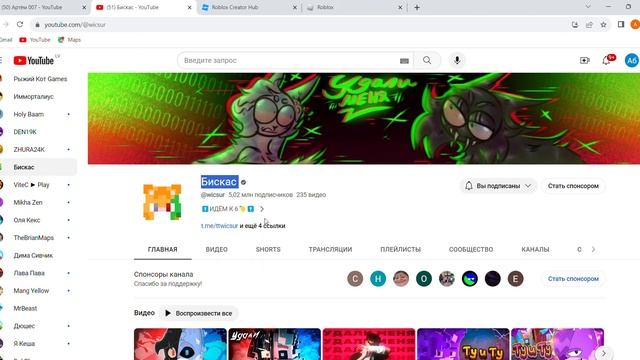The image size is (640, 360).
Task: Open sponsor avatar with letter C
Action: [x=355, y=279]
